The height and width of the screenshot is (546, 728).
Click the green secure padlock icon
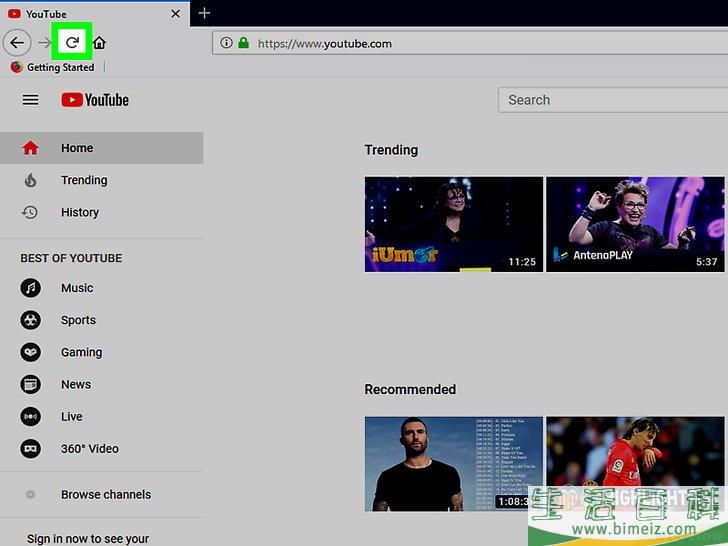tap(243, 43)
